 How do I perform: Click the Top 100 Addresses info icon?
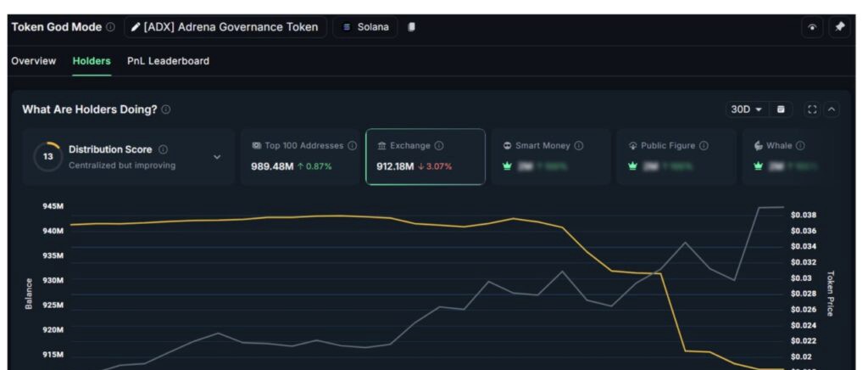[x=352, y=146]
